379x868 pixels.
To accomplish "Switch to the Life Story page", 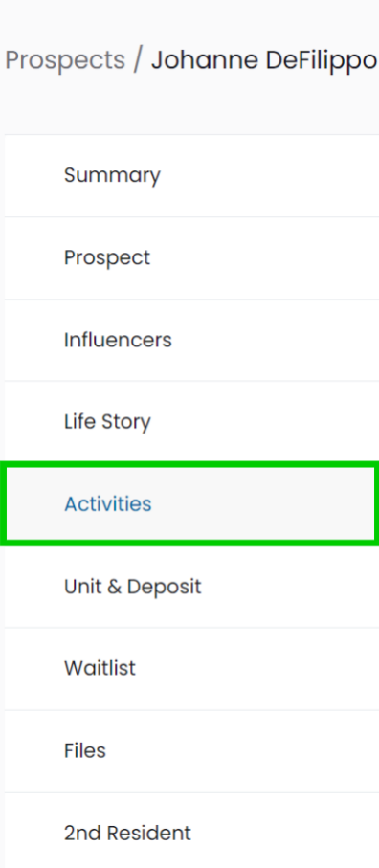I will point(191,422).
